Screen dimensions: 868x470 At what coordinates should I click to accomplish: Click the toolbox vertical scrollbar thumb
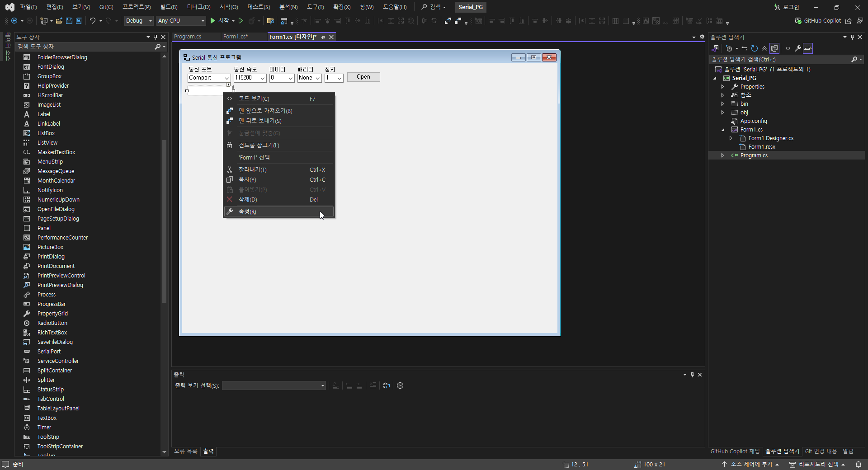coord(164,221)
